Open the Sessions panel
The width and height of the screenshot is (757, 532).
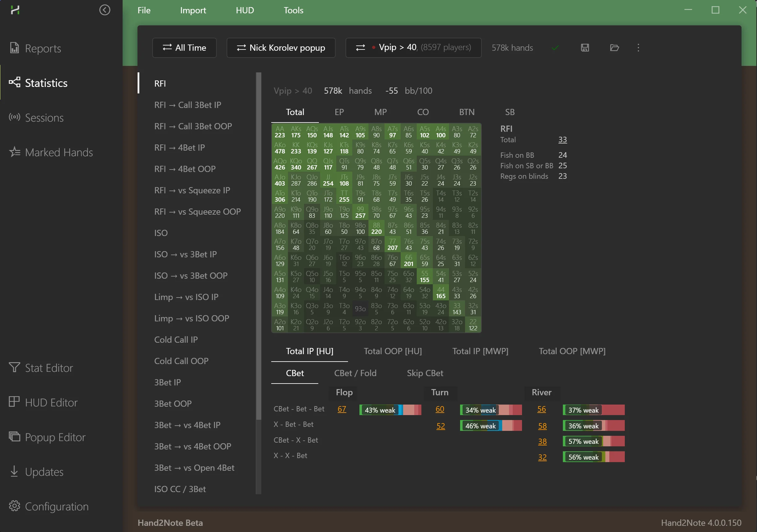pos(44,118)
